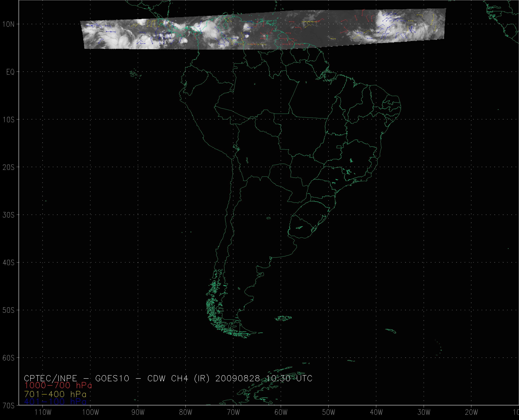
Task: Click the EQ equator axis label
Action: click(x=10, y=72)
